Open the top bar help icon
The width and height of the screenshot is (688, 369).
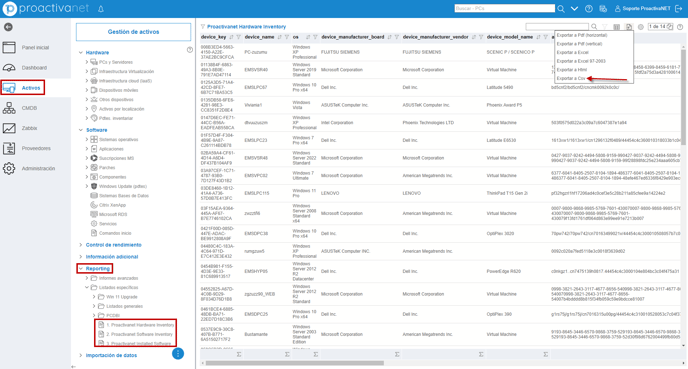[589, 8]
